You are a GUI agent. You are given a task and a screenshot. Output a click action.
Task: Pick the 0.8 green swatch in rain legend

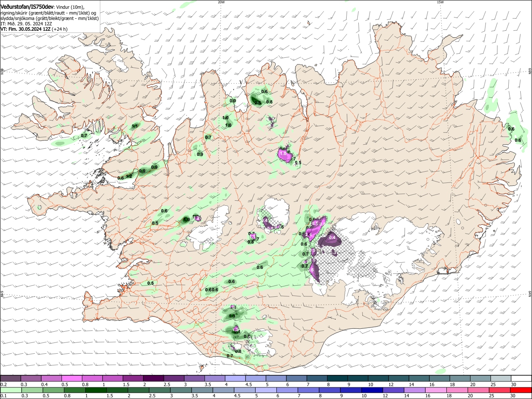(74, 390)
